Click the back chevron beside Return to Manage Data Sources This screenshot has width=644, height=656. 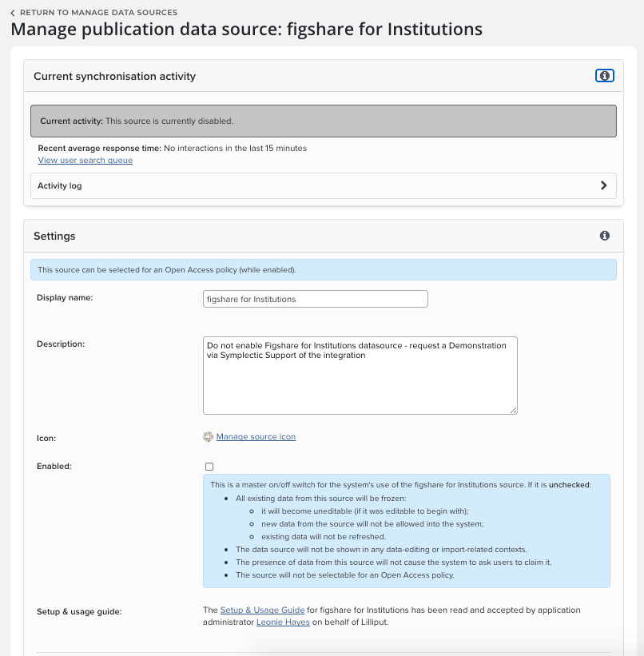pyautogui.click(x=13, y=13)
